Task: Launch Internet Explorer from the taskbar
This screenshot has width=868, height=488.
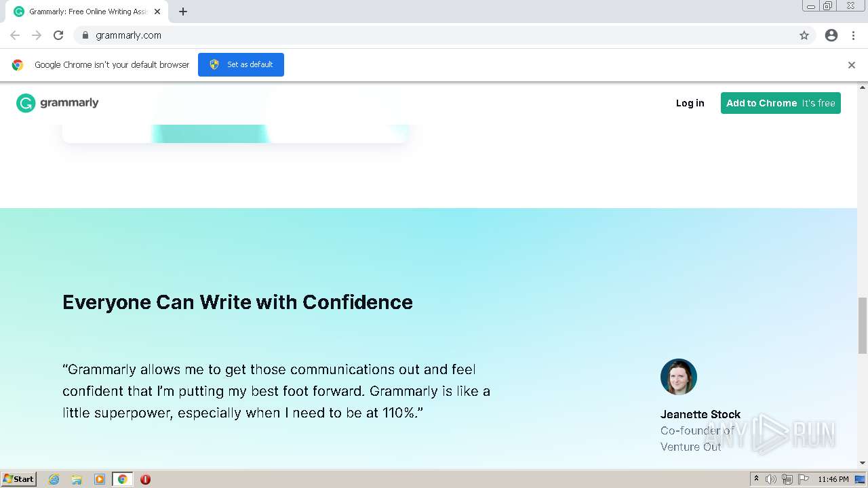Action: click(54, 479)
